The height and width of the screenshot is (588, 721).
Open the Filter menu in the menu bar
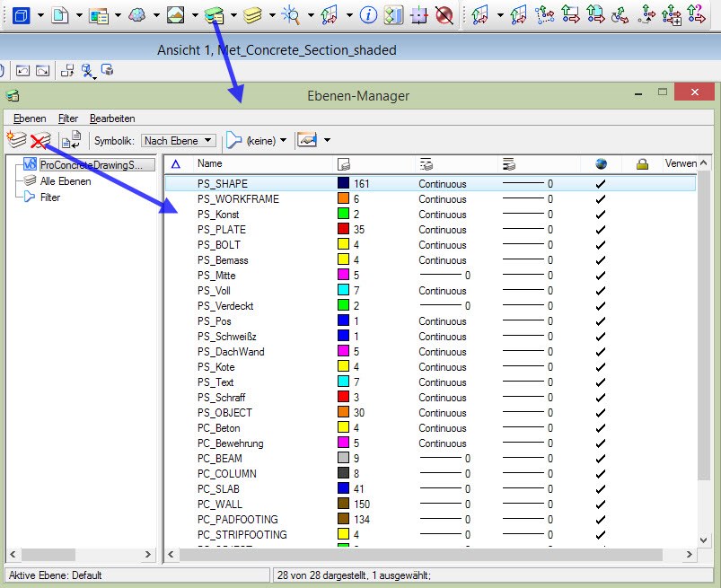tap(68, 118)
